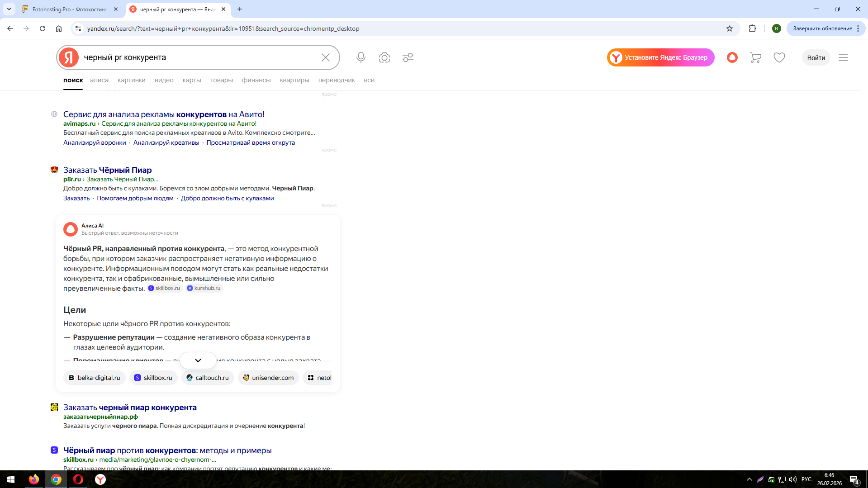This screenshot has height=488, width=868.
Task: Select the 'финансы' search tab
Action: point(256,80)
